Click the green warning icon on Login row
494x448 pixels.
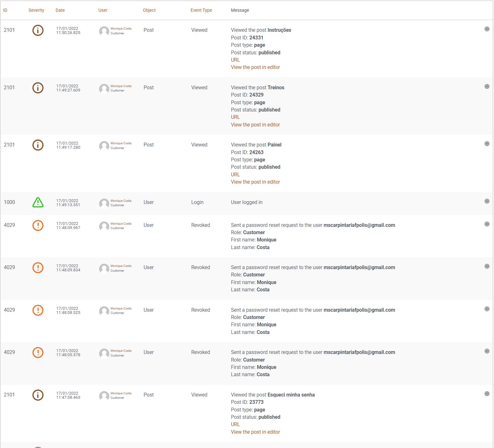pyautogui.click(x=38, y=202)
